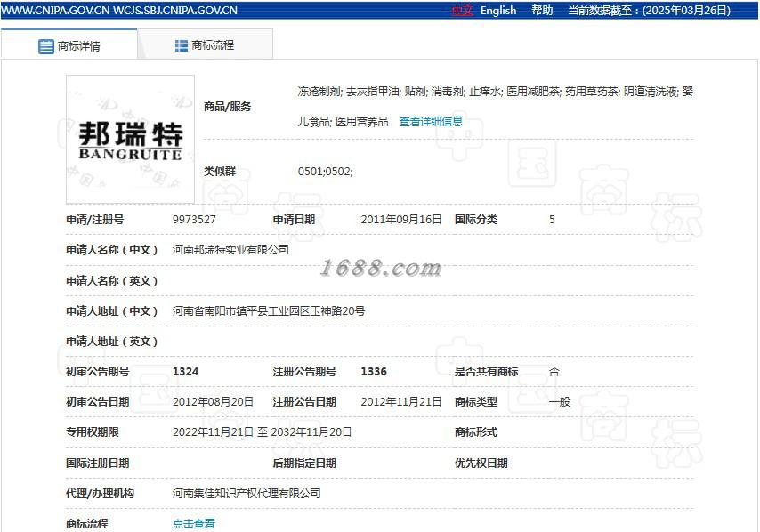
Task: Click the 申请/注册号 field label
Action: [x=95, y=220]
